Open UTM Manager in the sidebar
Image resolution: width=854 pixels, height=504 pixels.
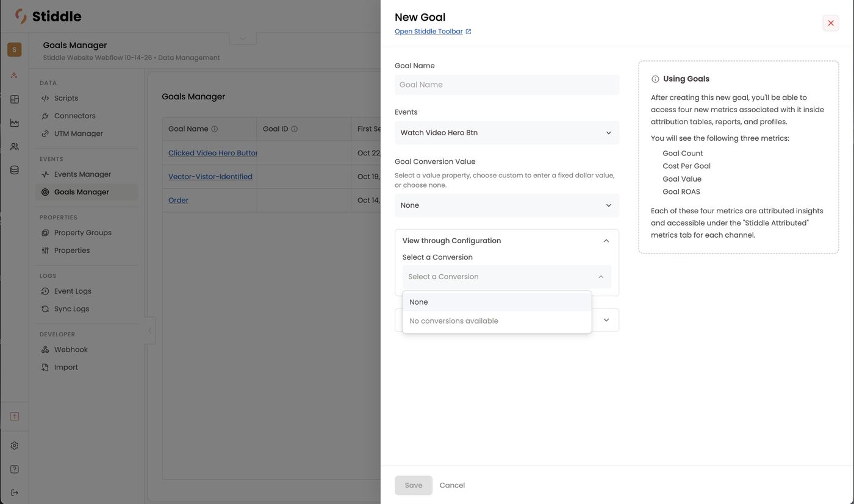(x=87, y=133)
